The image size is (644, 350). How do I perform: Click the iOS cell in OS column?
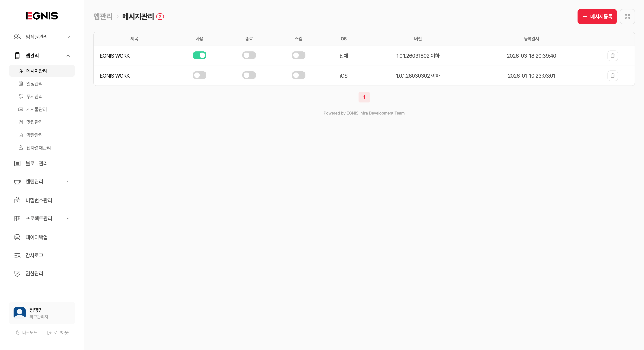point(343,76)
